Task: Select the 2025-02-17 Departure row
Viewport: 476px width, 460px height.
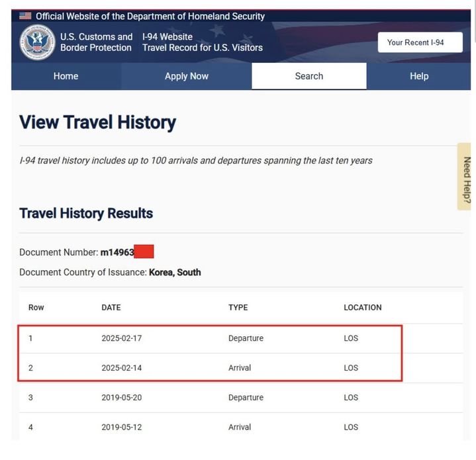Action: [209, 338]
